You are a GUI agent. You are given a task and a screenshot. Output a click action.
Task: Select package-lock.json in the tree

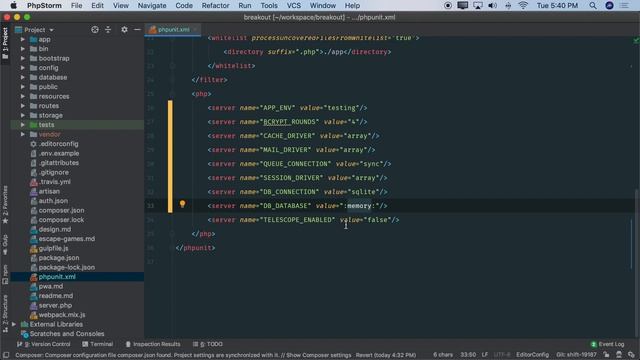point(67,267)
